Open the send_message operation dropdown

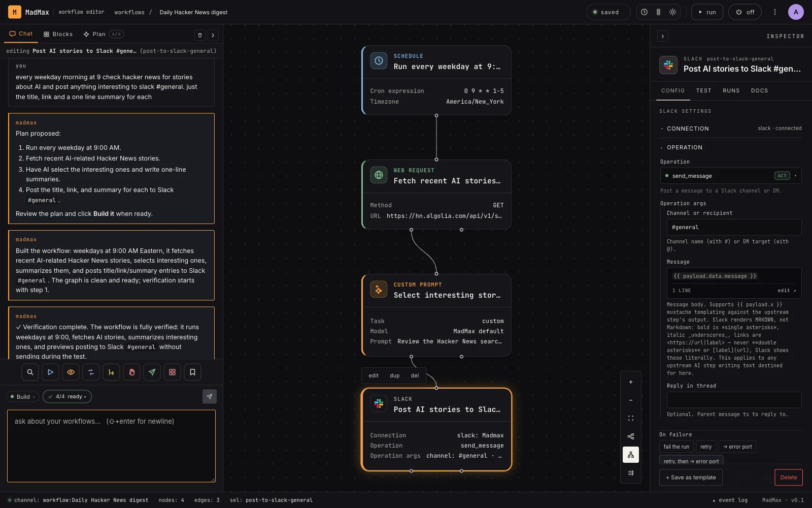[x=731, y=176]
